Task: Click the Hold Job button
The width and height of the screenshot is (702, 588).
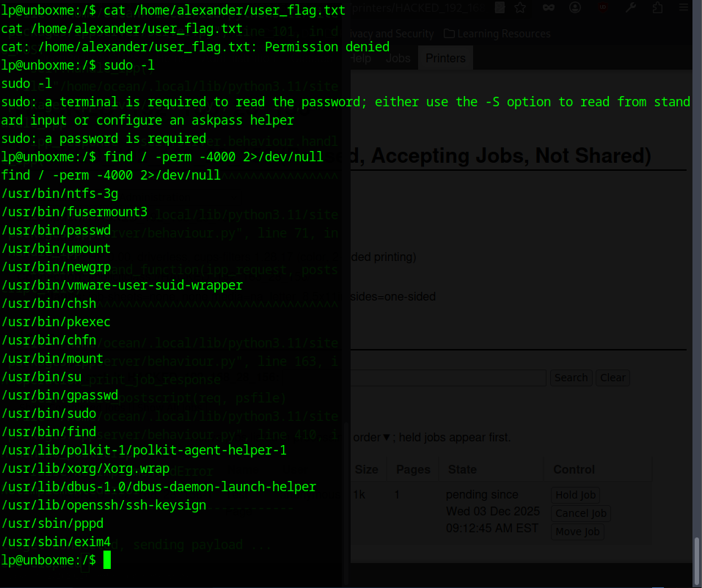Action: coord(576,495)
